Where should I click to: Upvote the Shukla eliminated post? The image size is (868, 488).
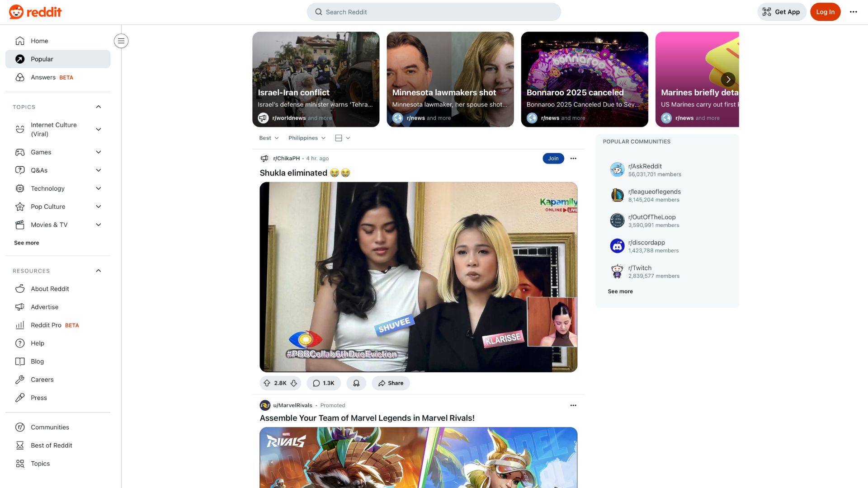point(267,383)
